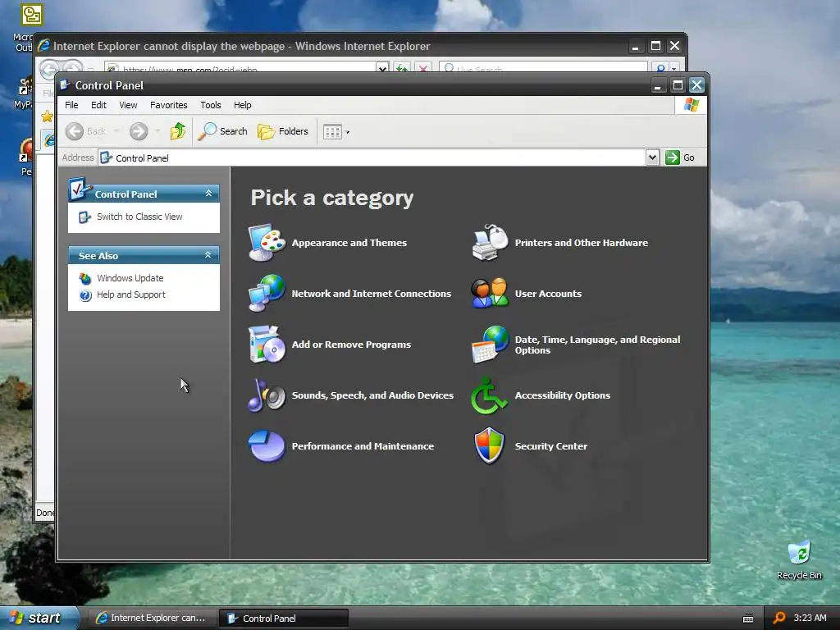Click the Back arrow in Control Panel
The width and height of the screenshot is (840, 630).
point(75,131)
